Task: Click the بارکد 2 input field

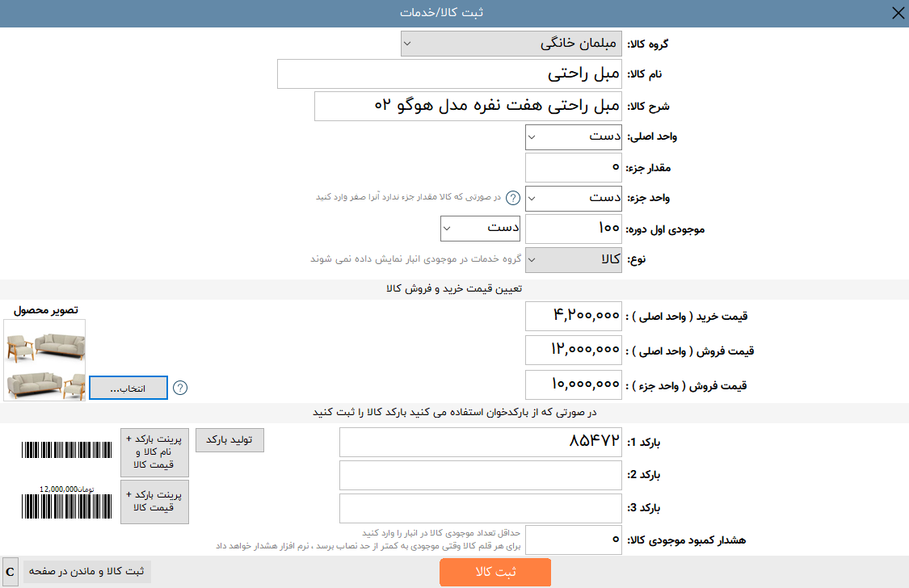Action: tap(481, 475)
